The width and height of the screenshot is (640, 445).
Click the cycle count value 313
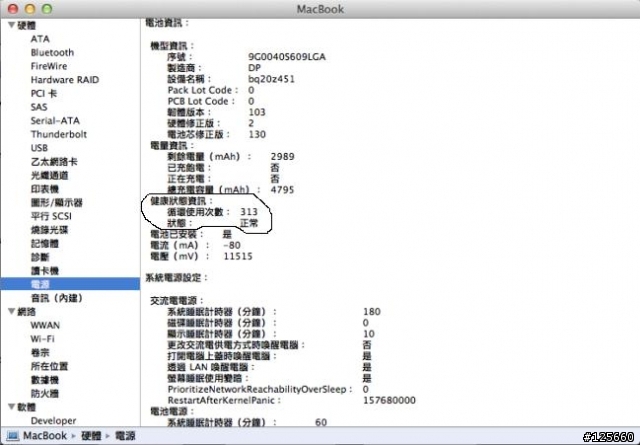(x=249, y=212)
